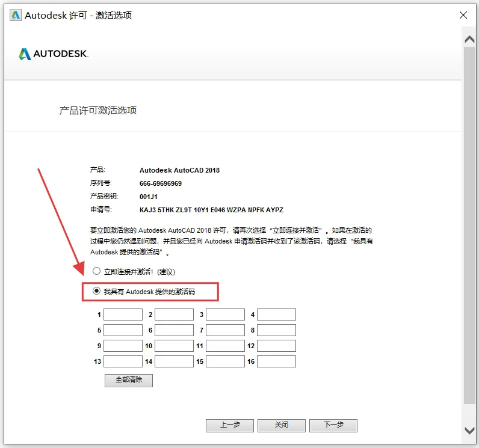Select the '立即连接并激活! (建议)' radio button

point(96,271)
